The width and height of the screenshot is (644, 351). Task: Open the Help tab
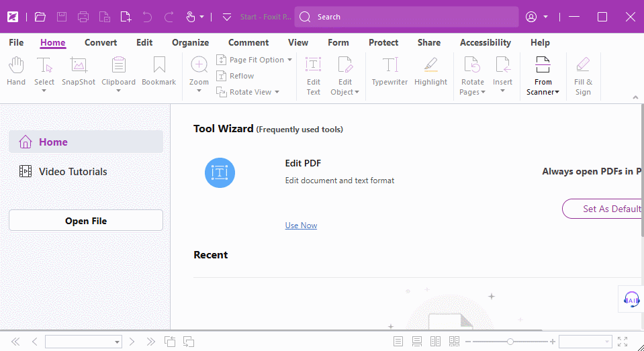click(x=540, y=43)
